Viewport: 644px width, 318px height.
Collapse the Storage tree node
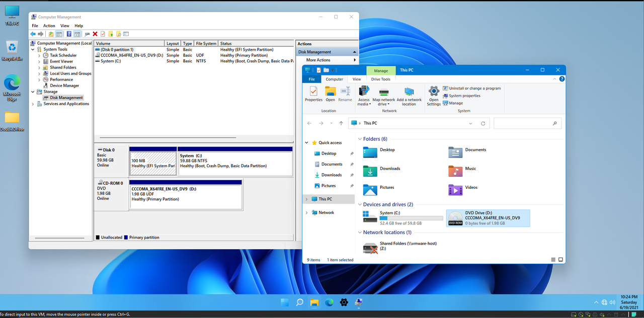point(33,92)
